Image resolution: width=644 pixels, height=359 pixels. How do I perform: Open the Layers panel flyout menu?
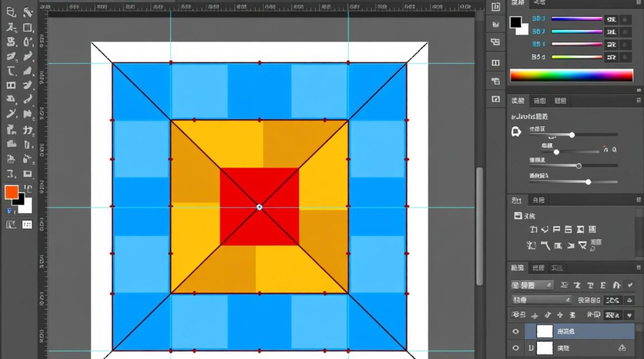click(638, 268)
